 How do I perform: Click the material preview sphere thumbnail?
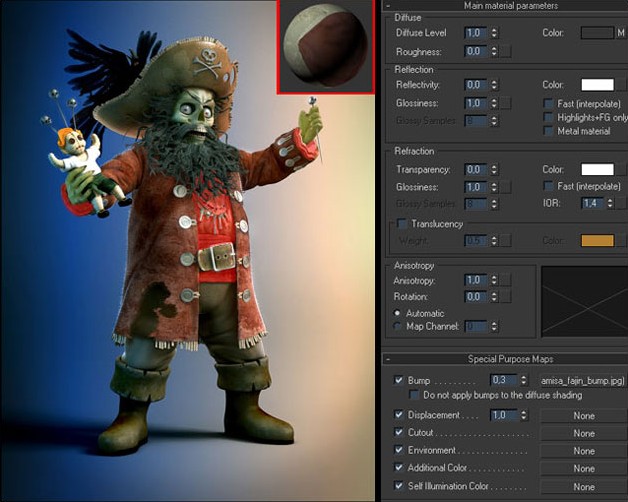pyautogui.click(x=325, y=46)
